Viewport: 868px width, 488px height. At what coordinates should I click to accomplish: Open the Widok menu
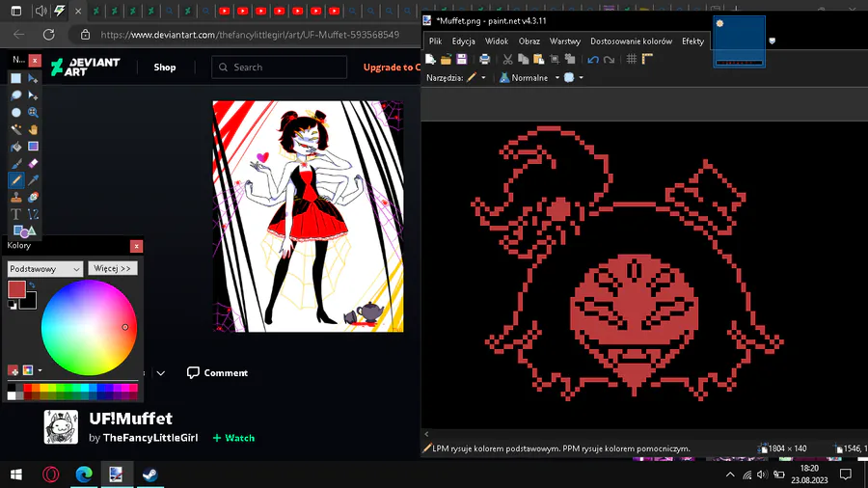(497, 41)
